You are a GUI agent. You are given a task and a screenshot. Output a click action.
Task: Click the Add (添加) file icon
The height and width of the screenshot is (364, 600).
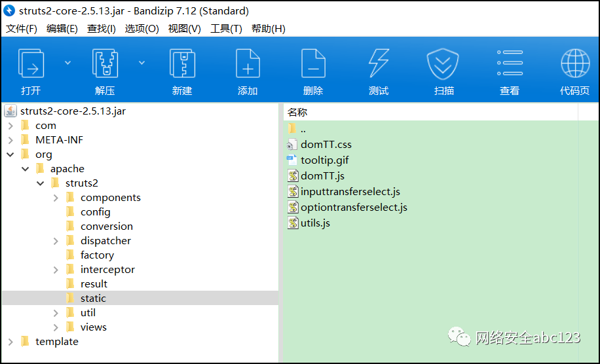(x=248, y=64)
